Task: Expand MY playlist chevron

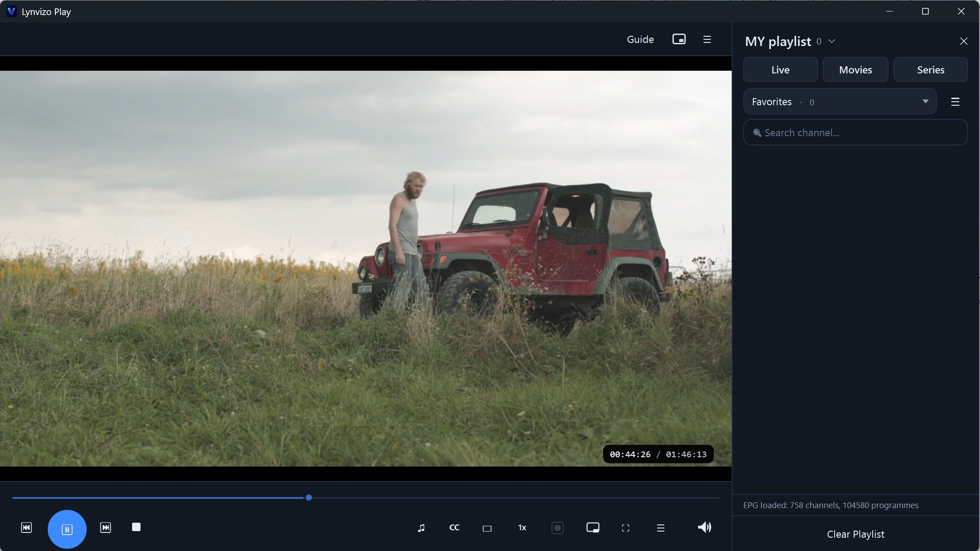Action: click(x=832, y=41)
